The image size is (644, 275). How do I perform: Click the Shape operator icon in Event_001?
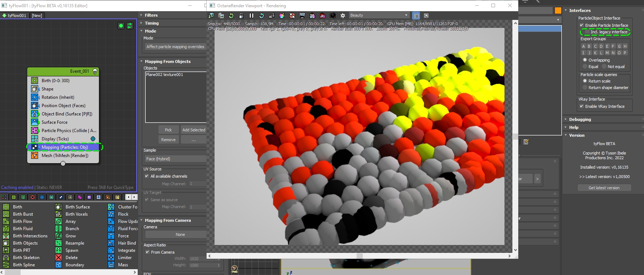pyautogui.click(x=34, y=89)
